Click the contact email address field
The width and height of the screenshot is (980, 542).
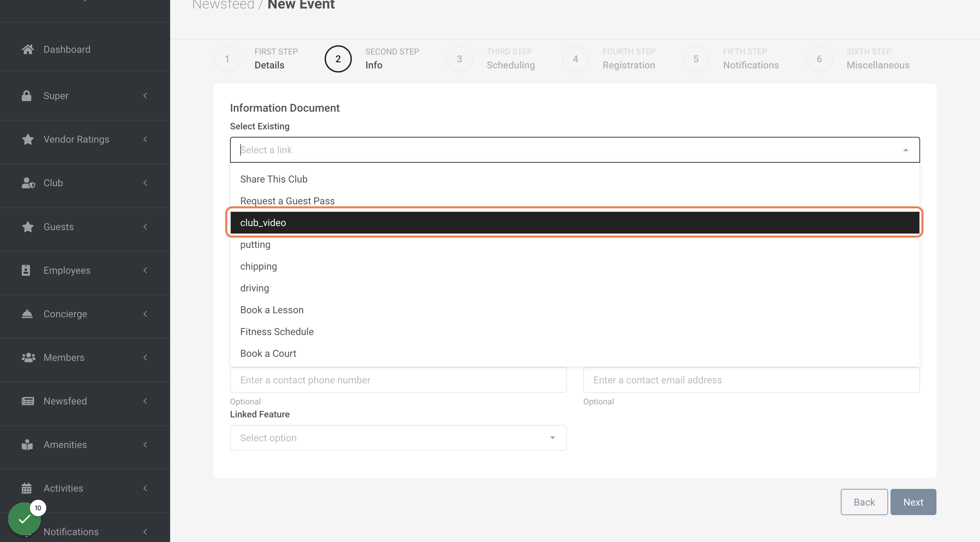(751, 380)
